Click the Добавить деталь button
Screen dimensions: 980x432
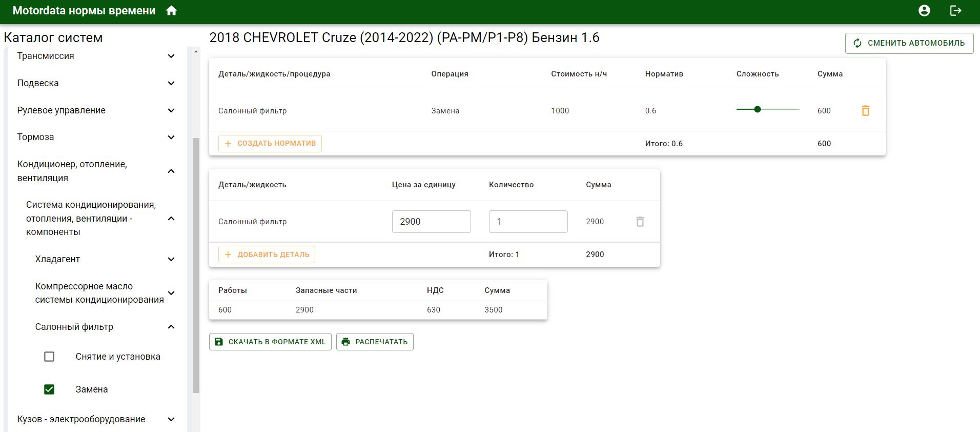click(267, 254)
